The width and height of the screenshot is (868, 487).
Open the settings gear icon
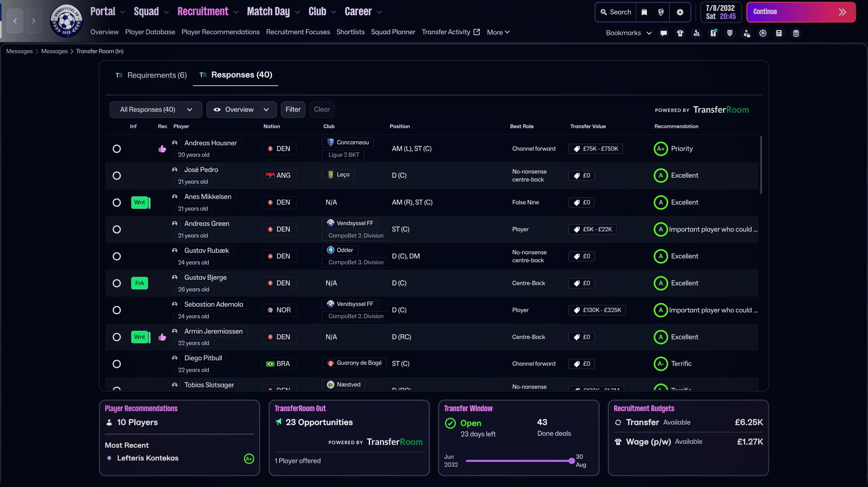[680, 12]
